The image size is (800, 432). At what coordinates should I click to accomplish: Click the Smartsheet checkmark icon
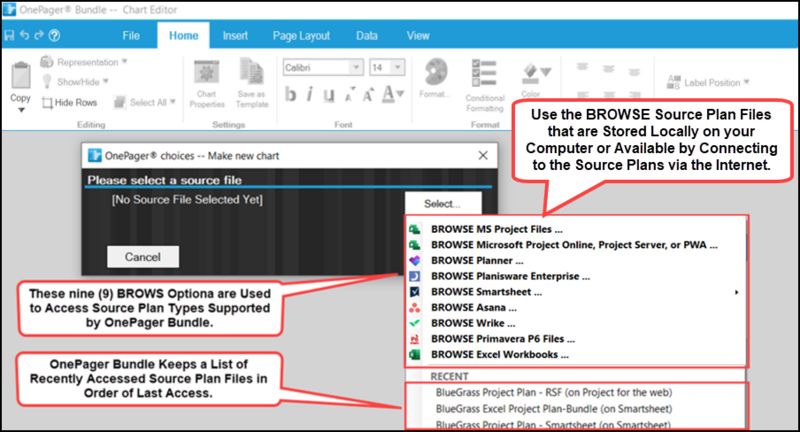[x=415, y=292]
